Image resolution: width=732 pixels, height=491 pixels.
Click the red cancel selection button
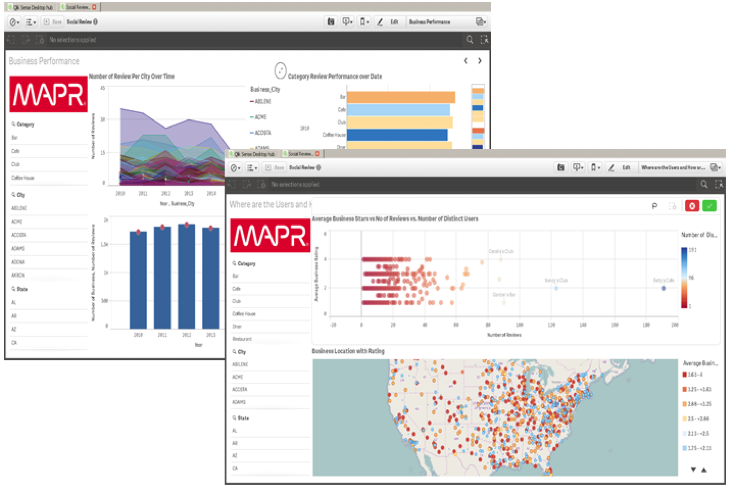pyautogui.click(x=690, y=205)
